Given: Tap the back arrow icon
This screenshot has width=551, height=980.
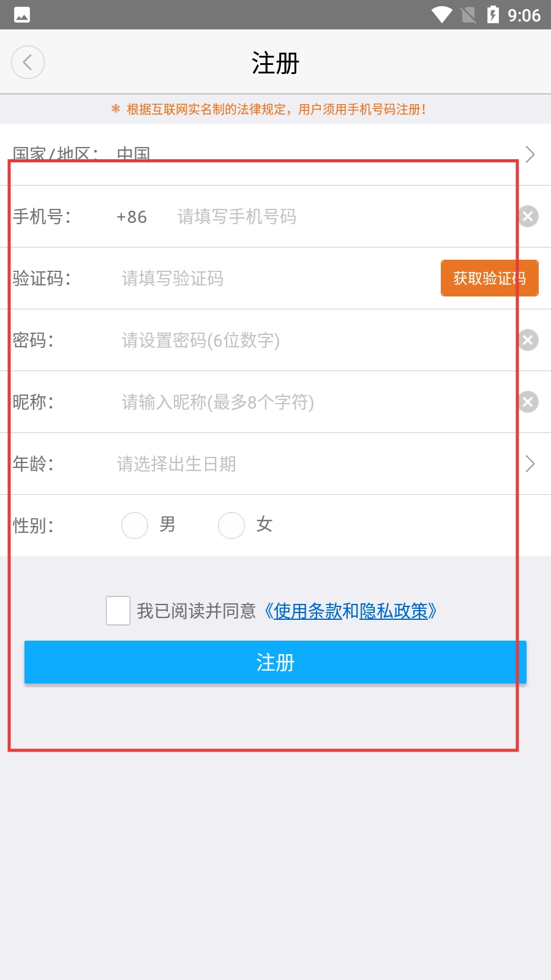Looking at the screenshot, I should click(x=28, y=62).
